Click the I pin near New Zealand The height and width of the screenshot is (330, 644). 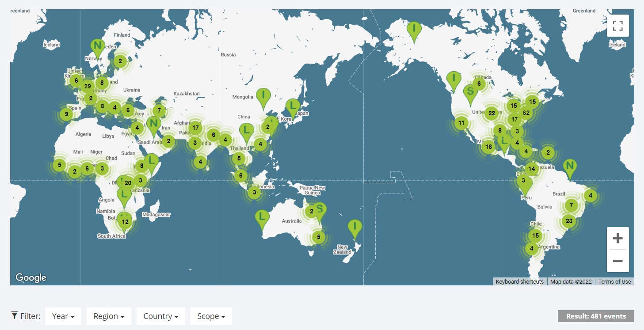[x=354, y=227]
